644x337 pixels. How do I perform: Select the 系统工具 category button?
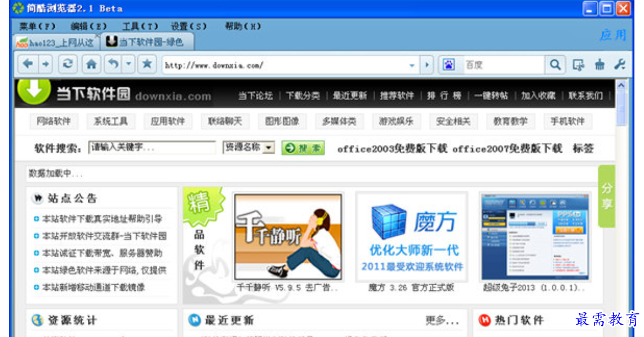point(111,122)
